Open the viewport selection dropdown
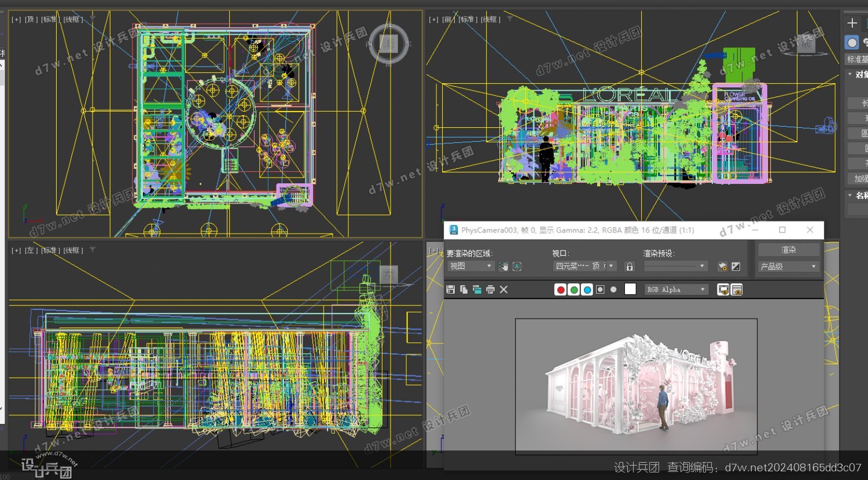The width and height of the screenshot is (868, 480). (x=584, y=266)
